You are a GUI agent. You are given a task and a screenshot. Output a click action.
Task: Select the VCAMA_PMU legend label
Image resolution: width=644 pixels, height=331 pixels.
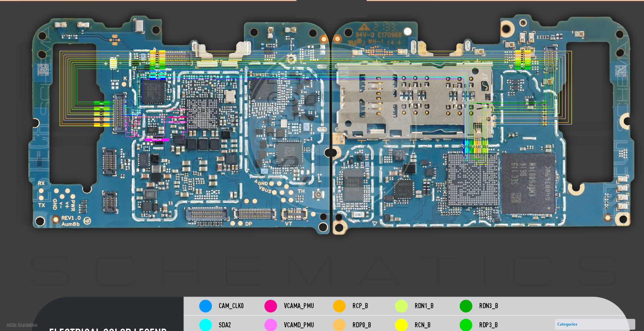click(299, 306)
